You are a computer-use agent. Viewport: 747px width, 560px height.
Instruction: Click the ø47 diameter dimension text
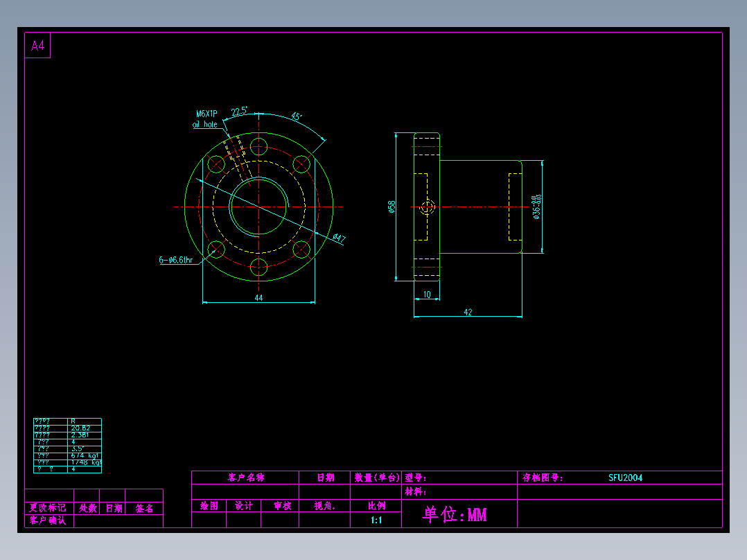(340, 237)
